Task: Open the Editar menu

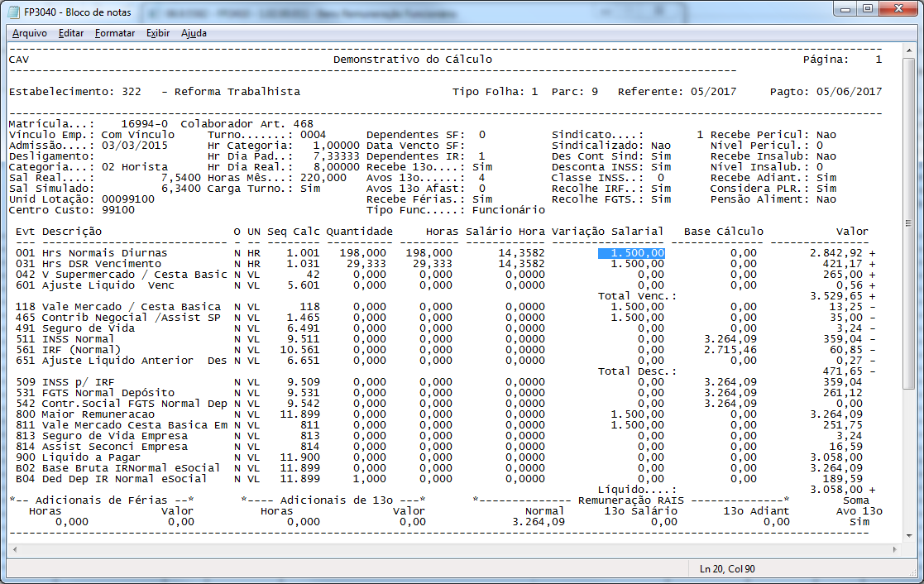Action: [70, 33]
